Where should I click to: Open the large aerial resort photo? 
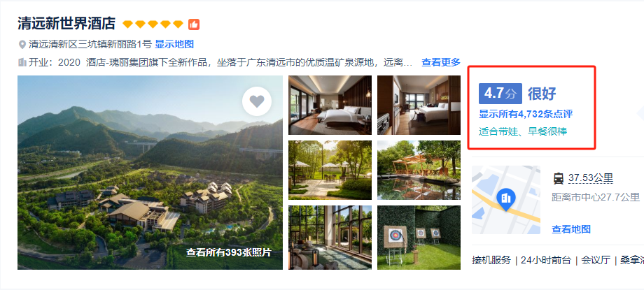[150, 173]
